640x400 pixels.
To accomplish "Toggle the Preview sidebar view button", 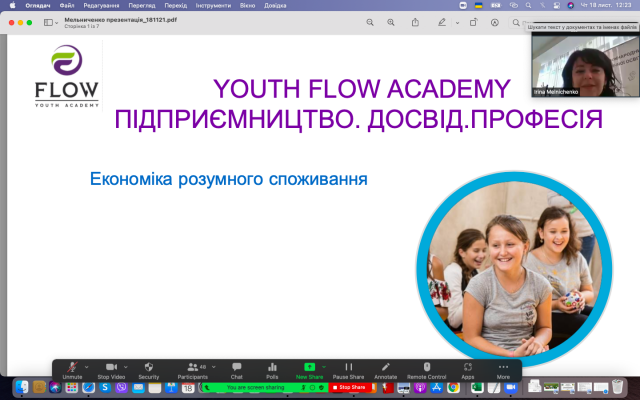I will [48, 22].
